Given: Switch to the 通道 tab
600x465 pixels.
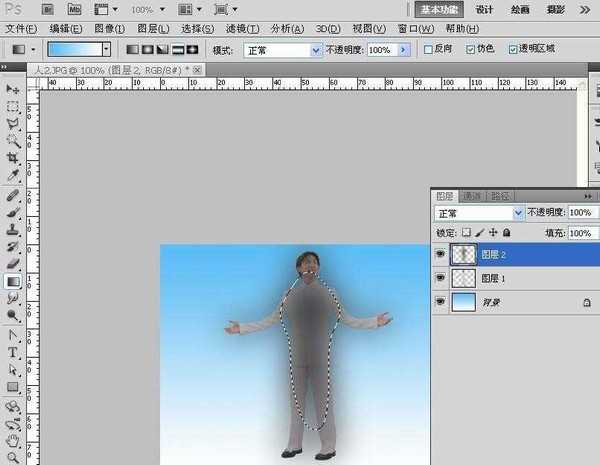Looking at the screenshot, I should pyautogui.click(x=472, y=196).
